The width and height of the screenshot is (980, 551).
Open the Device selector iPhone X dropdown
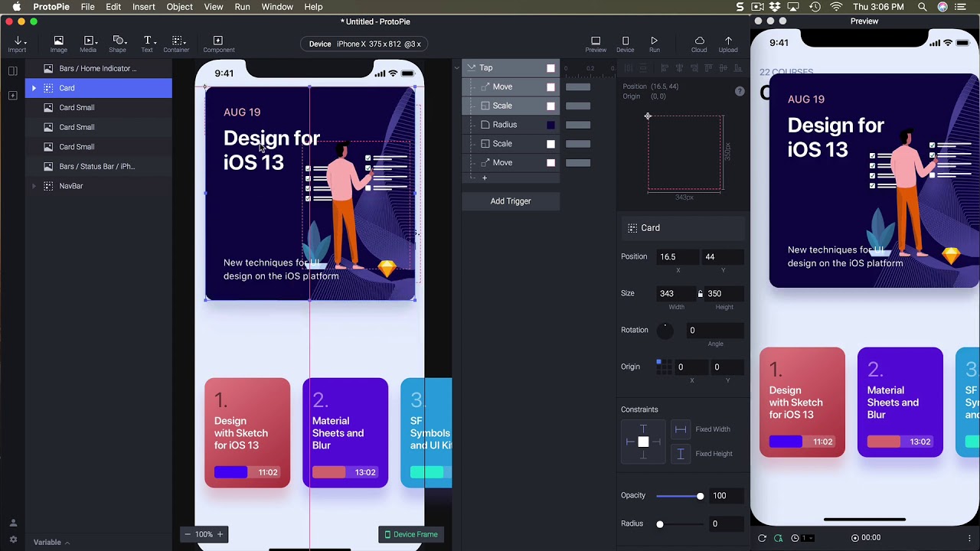[x=364, y=44]
